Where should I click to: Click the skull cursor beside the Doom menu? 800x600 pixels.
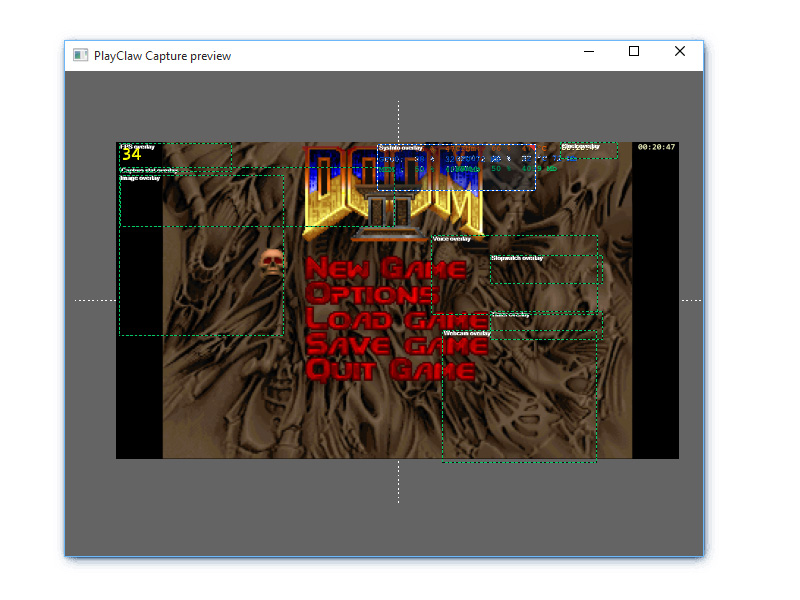click(272, 263)
